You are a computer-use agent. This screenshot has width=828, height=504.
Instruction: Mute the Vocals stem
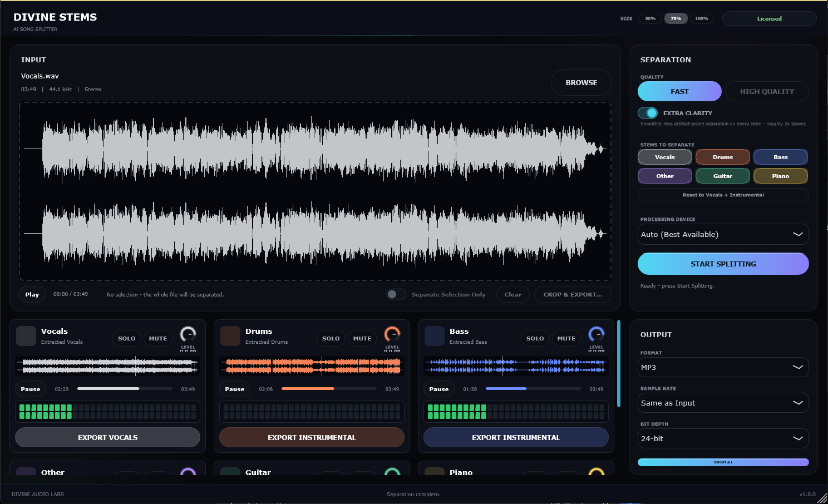[158, 338]
